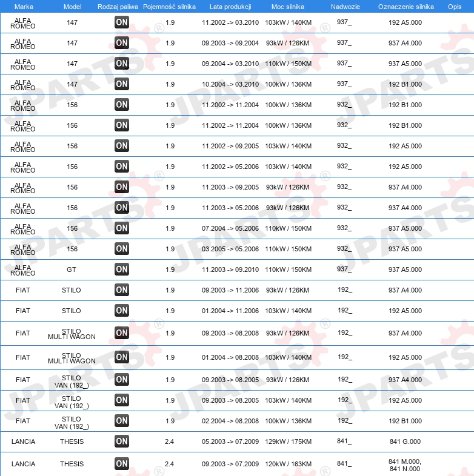Click ON icon for Thesis 120kW / 163KM
Image resolution: width=474 pixels, height=476 pixels.
[x=122, y=463]
